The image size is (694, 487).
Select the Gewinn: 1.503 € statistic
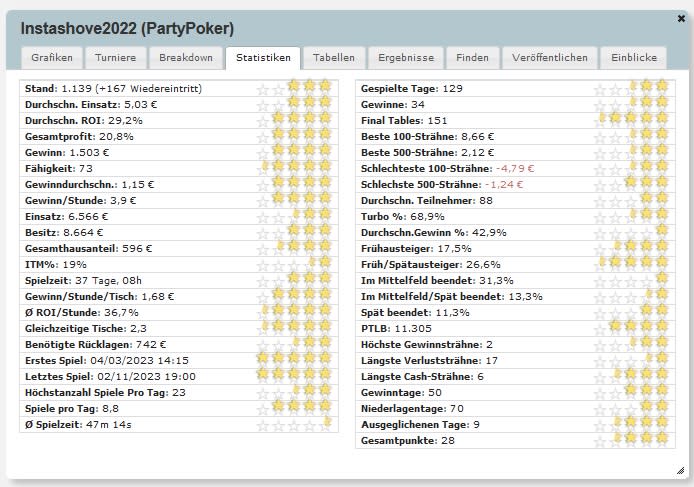[67, 153]
